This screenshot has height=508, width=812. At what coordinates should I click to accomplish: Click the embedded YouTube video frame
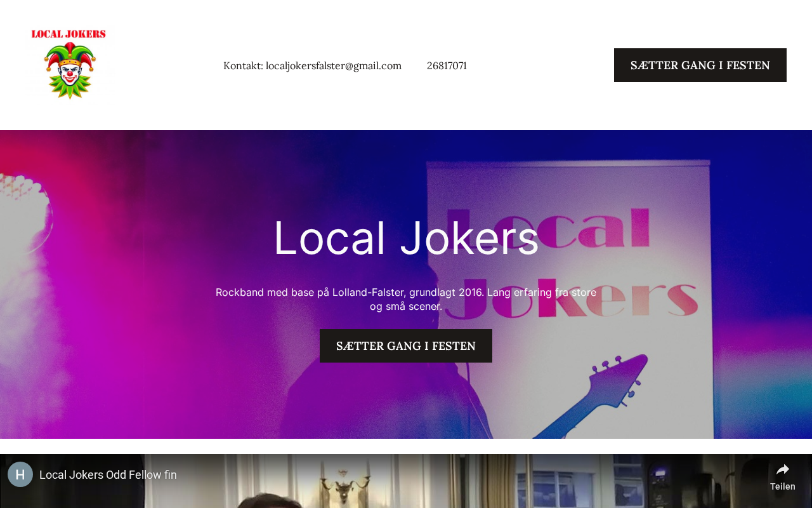pos(406,481)
